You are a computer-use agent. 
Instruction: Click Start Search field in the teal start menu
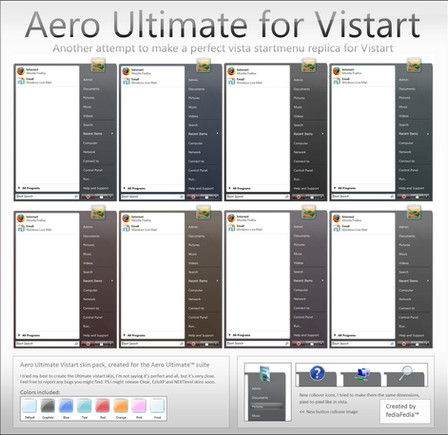click(x=363, y=197)
